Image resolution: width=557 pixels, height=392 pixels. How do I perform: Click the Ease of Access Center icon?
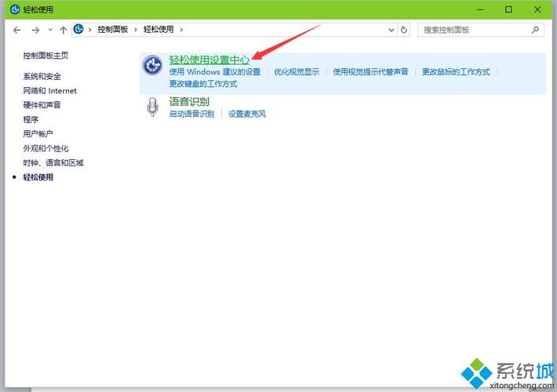tap(152, 66)
